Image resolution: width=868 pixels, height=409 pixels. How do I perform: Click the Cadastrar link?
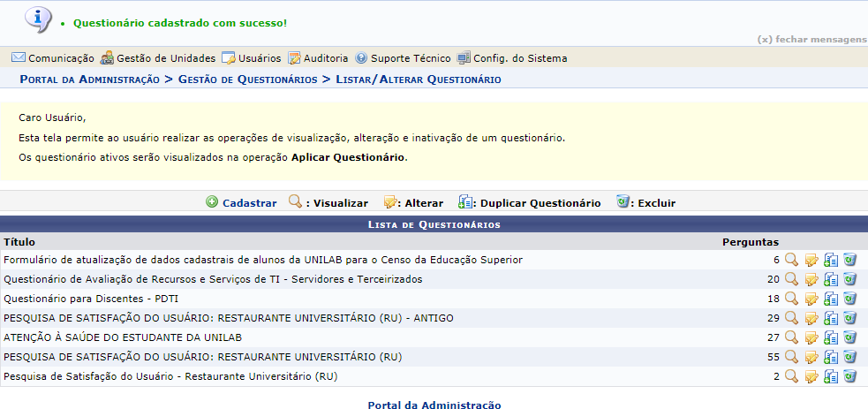[250, 203]
